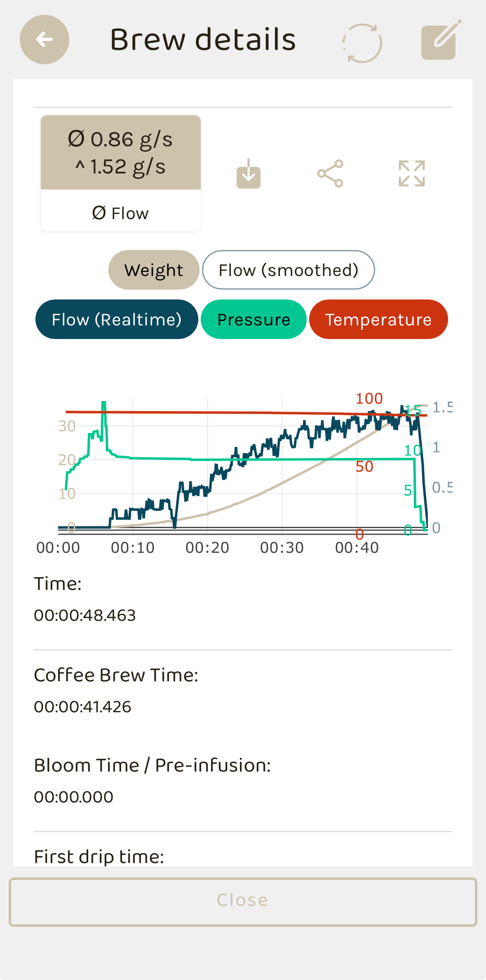The height and width of the screenshot is (980, 486).
Task: Select the Ø Flow label
Action: tap(120, 213)
